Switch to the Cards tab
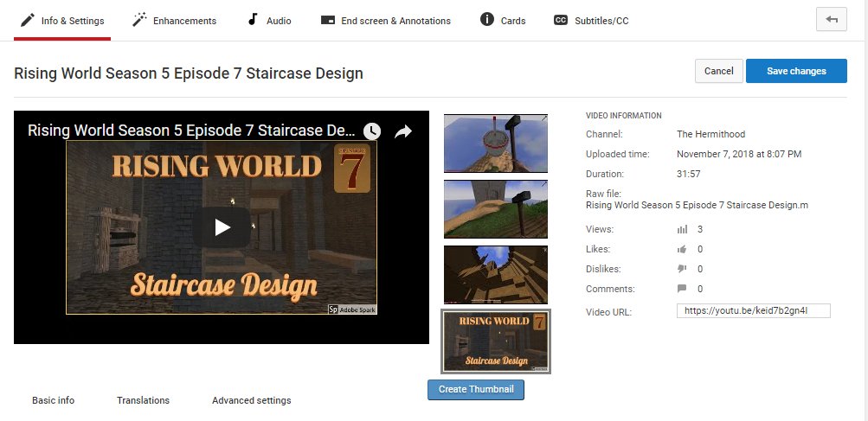 503,21
